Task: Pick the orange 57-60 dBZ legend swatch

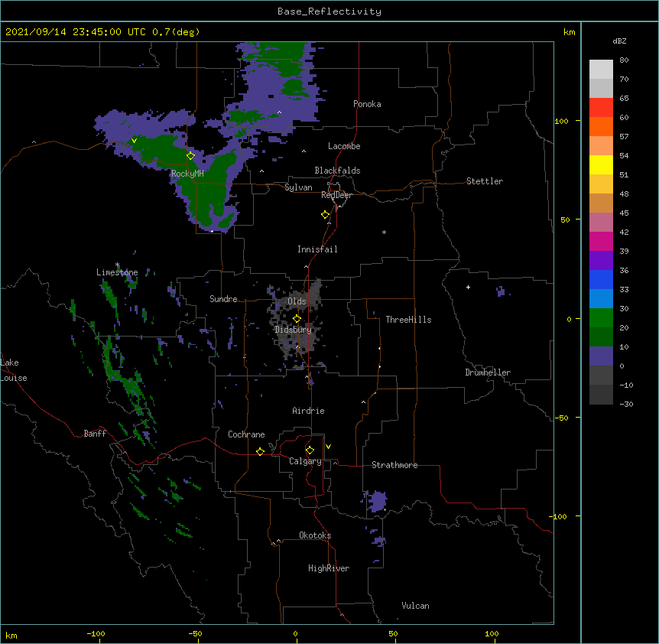Action: tap(601, 126)
